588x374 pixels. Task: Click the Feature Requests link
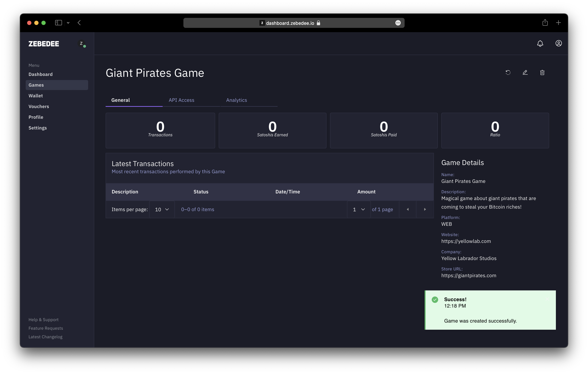coord(46,328)
